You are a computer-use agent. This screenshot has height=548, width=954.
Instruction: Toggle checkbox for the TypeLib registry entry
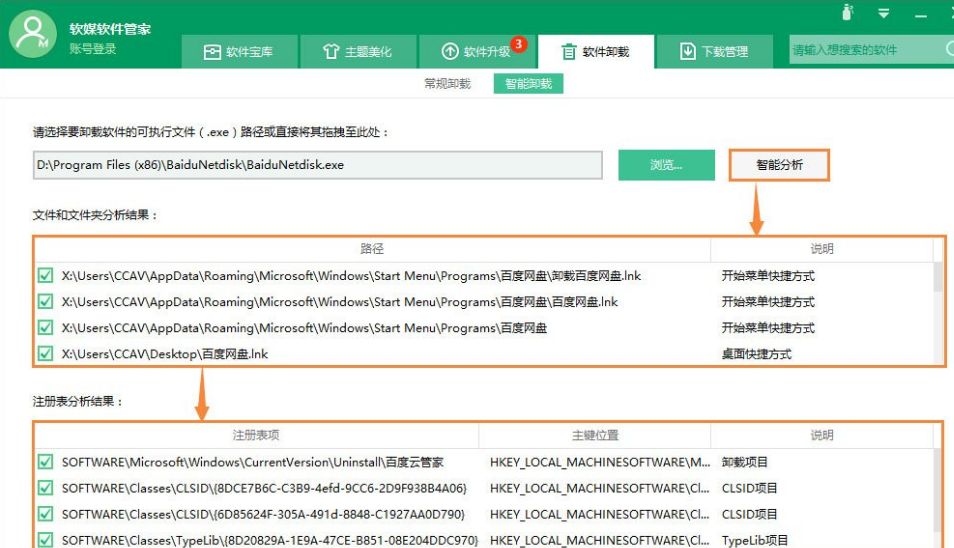click(45, 540)
